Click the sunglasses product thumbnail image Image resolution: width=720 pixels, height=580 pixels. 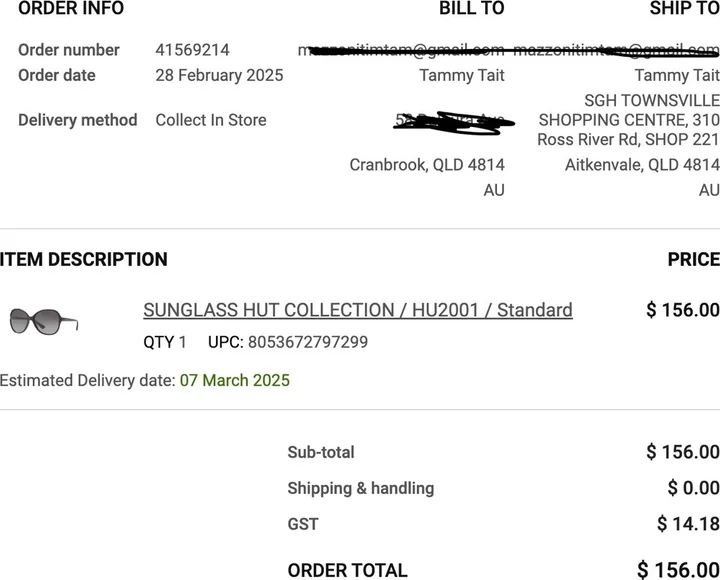click(x=43, y=321)
